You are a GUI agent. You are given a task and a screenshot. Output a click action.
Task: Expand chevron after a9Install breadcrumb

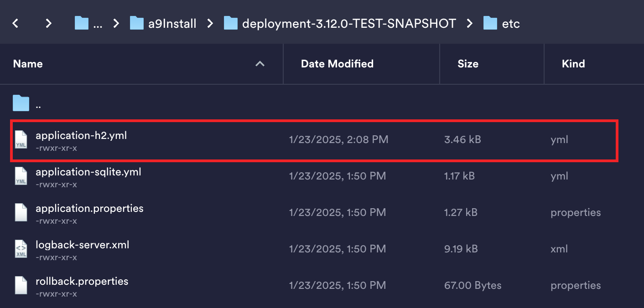point(210,23)
